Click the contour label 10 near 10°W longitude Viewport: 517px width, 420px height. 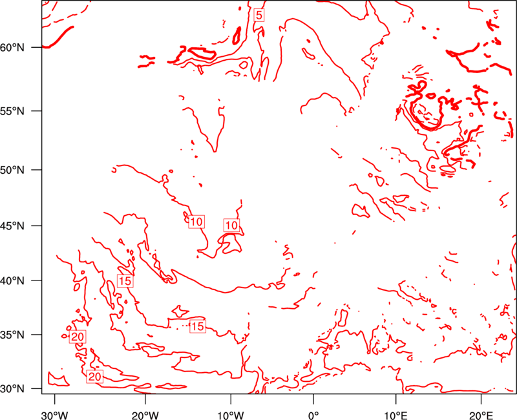coord(231,225)
